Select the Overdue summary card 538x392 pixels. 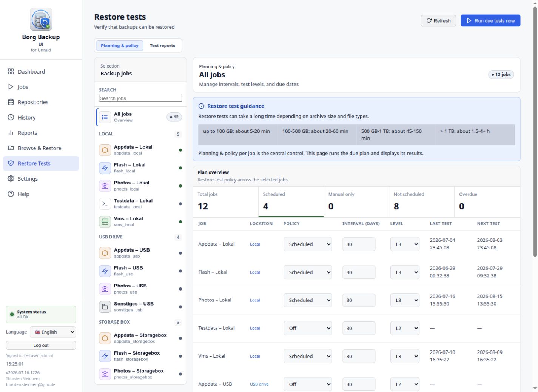pyautogui.click(x=487, y=202)
